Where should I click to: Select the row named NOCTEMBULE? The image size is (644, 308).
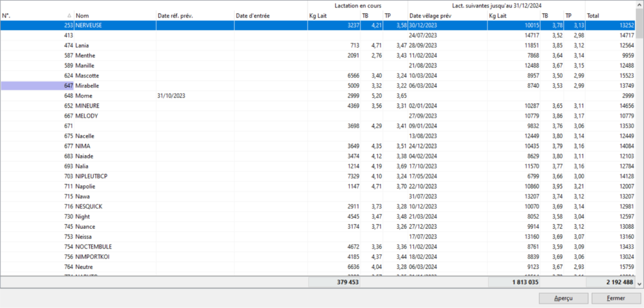click(x=318, y=246)
